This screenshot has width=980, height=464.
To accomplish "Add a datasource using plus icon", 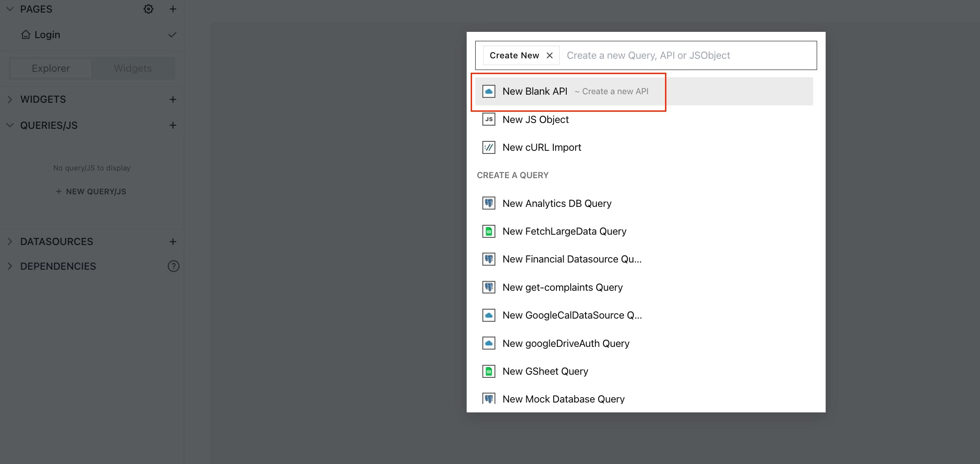I will 173,241.
